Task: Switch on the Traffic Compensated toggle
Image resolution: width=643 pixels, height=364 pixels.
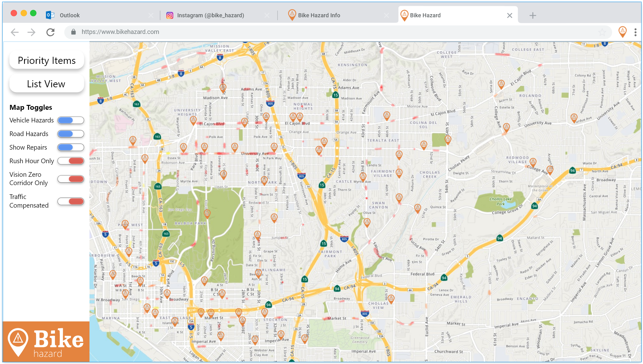Action: [x=71, y=201]
